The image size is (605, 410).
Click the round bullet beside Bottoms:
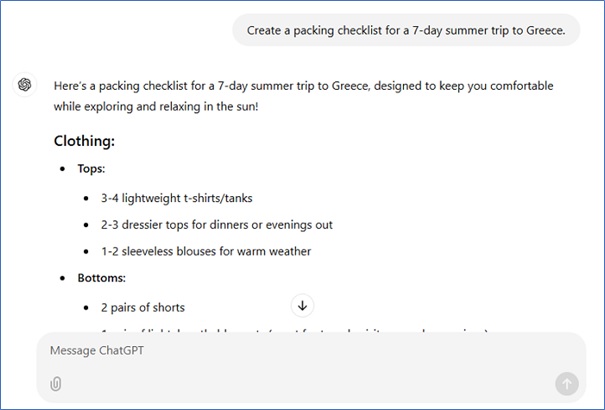(62, 278)
